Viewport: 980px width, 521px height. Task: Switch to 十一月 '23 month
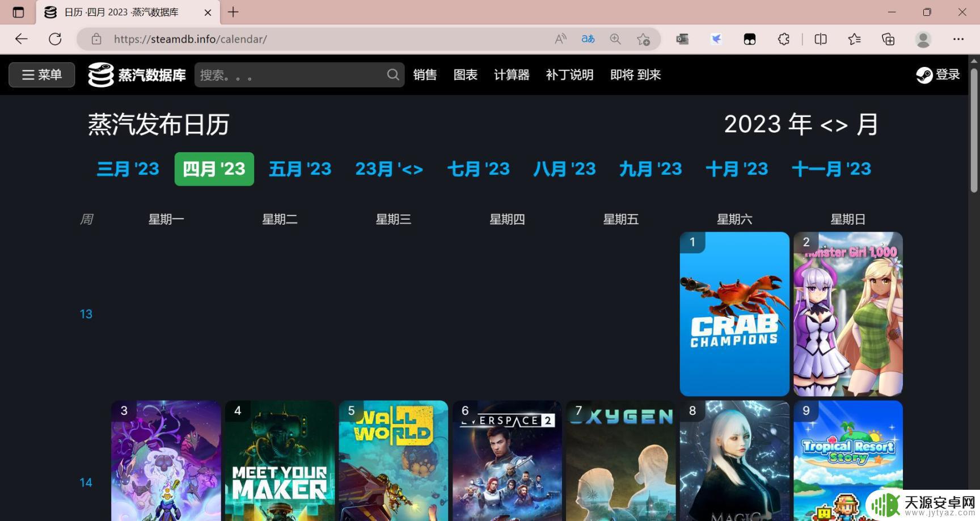point(831,169)
